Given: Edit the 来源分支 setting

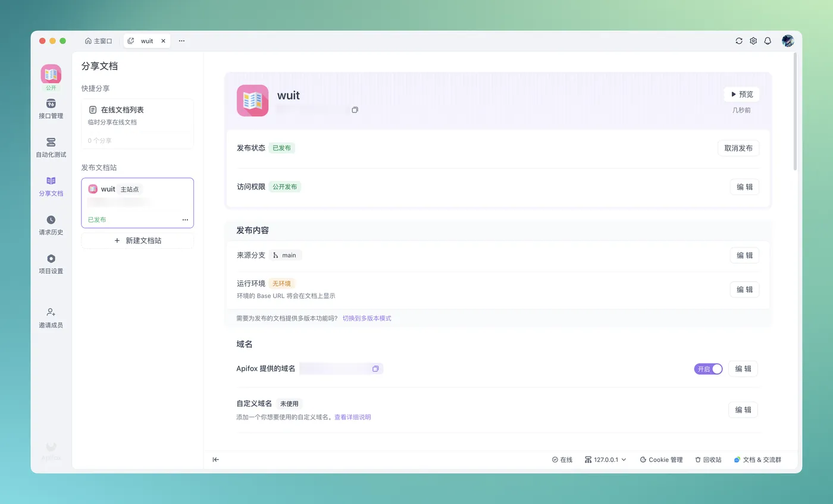Looking at the screenshot, I should pyautogui.click(x=744, y=255).
